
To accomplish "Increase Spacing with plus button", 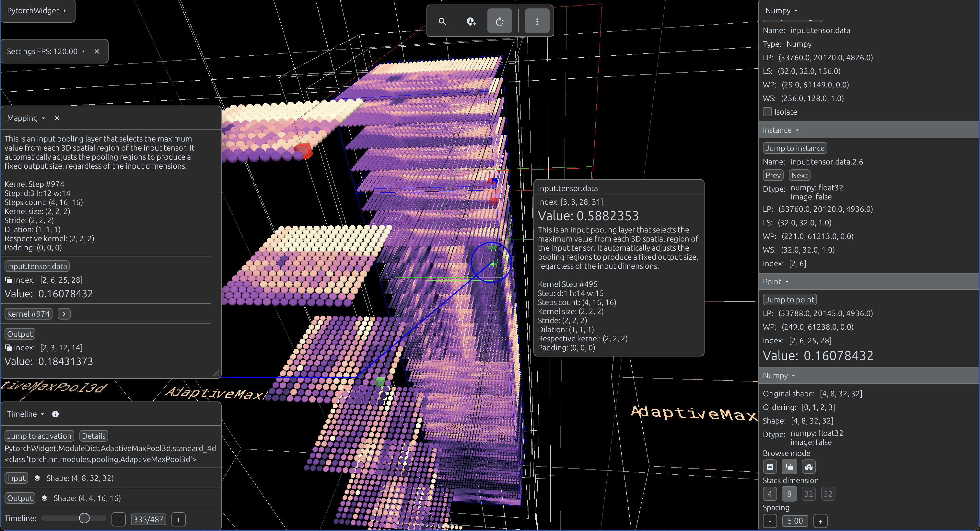I will tap(820, 521).
